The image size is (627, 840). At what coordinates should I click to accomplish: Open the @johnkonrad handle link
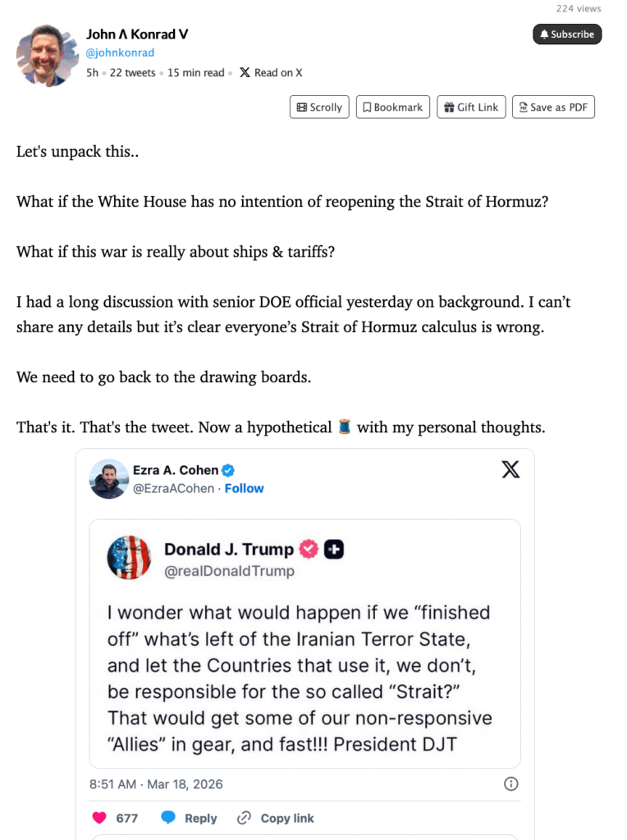120,52
